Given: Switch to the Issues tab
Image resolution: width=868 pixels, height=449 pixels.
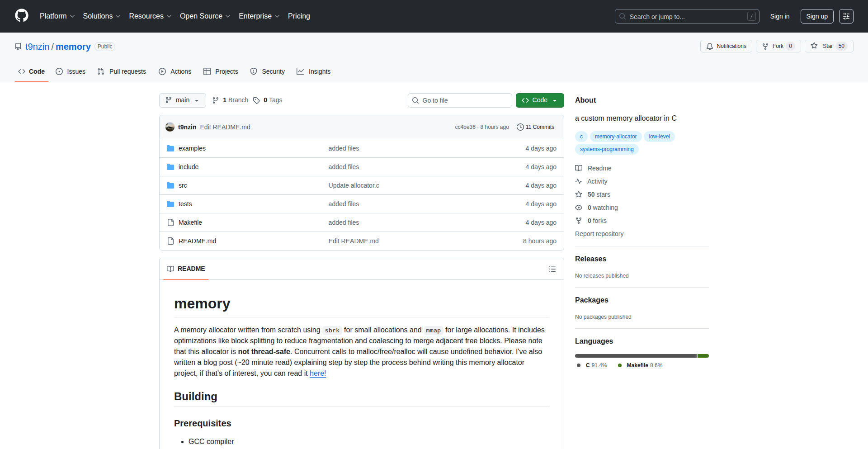Looking at the screenshot, I should click(71, 71).
